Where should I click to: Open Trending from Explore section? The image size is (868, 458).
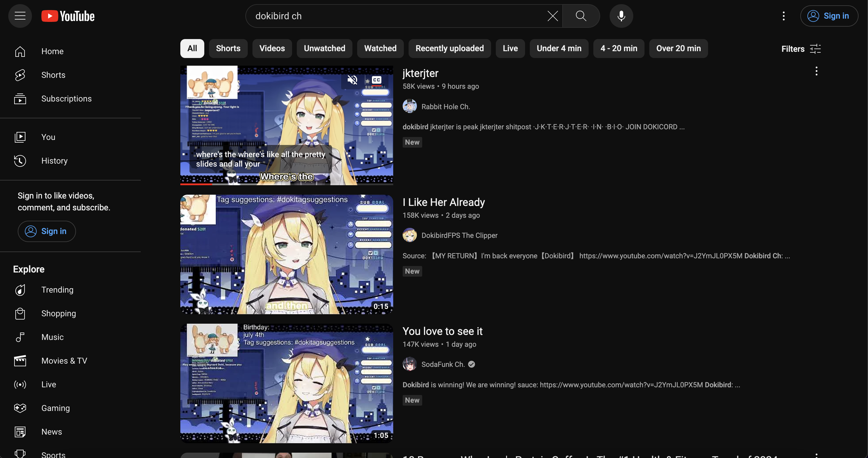(x=57, y=290)
